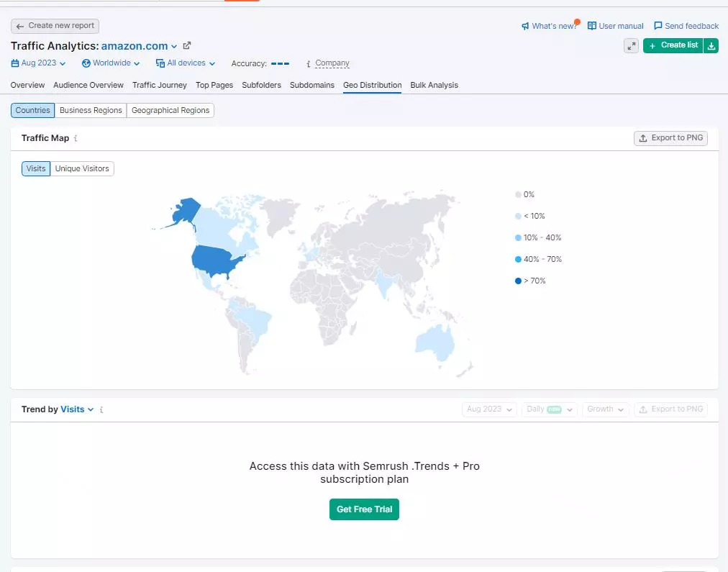The image size is (728, 572).
Task: Click the > 70% legend color dot
Action: pyautogui.click(x=518, y=281)
